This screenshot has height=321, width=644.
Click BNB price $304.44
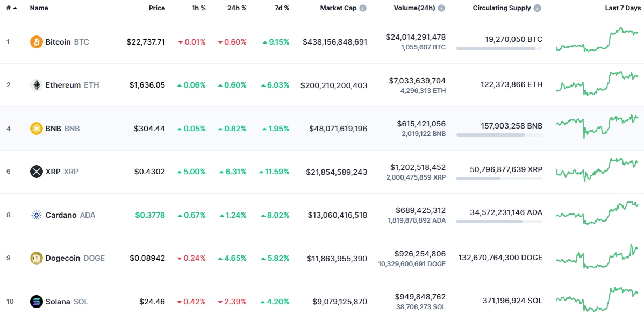pos(149,129)
